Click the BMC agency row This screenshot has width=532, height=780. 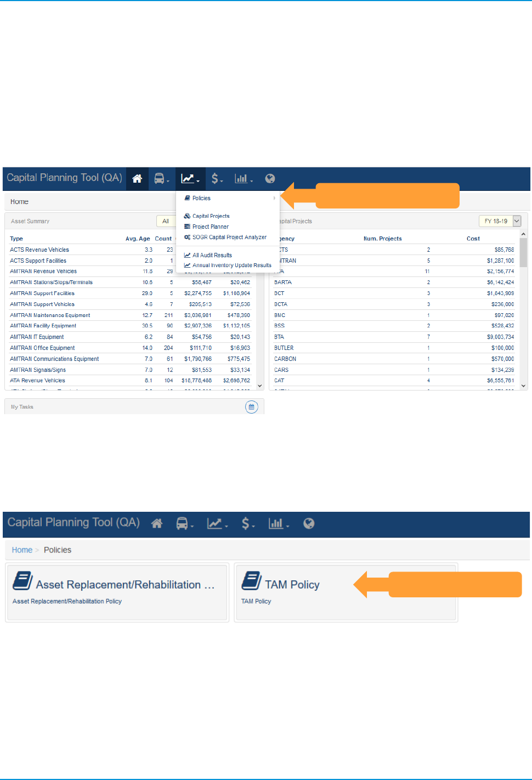point(394,315)
